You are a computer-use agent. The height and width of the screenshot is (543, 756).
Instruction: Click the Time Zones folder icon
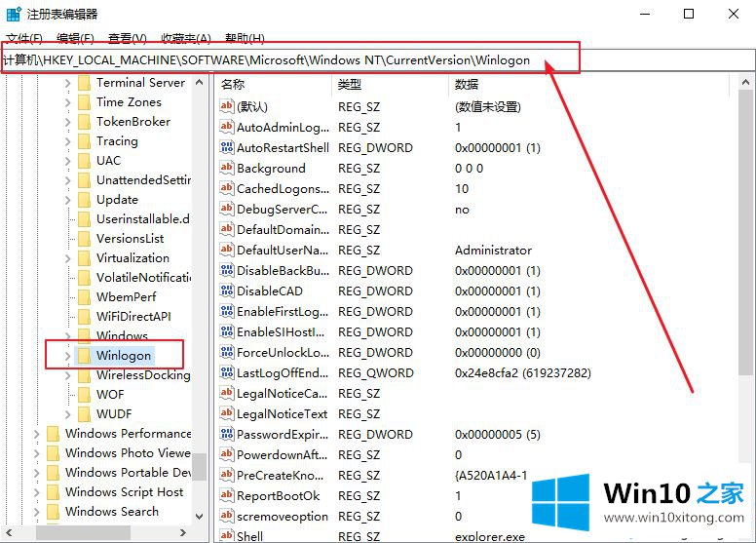(85, 101)
